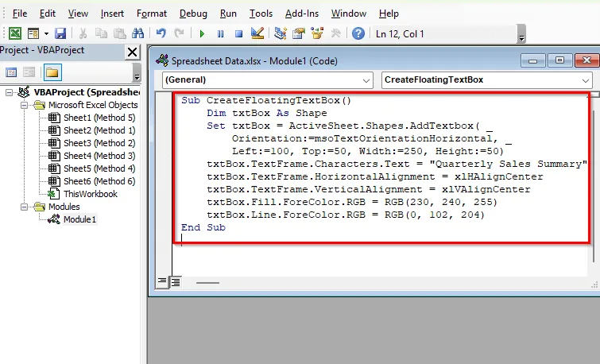Open the Run menu

click(x=228, y=14)
